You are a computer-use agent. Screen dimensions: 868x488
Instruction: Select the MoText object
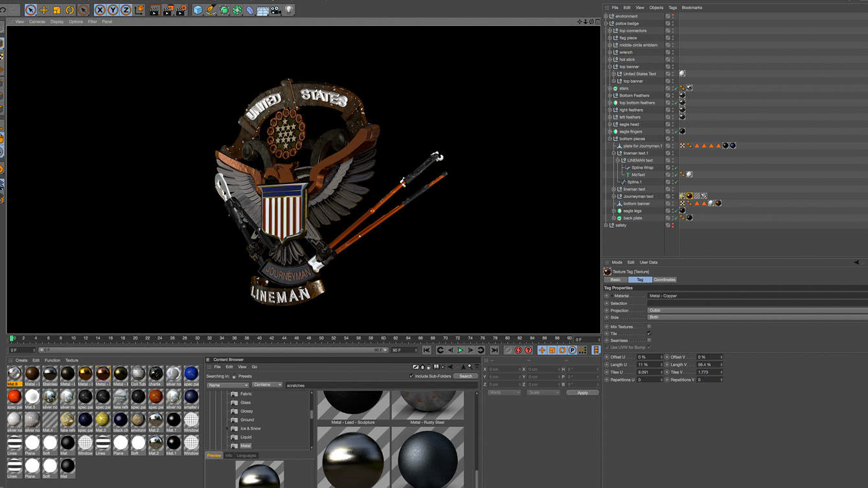click(x=637, y=174)
